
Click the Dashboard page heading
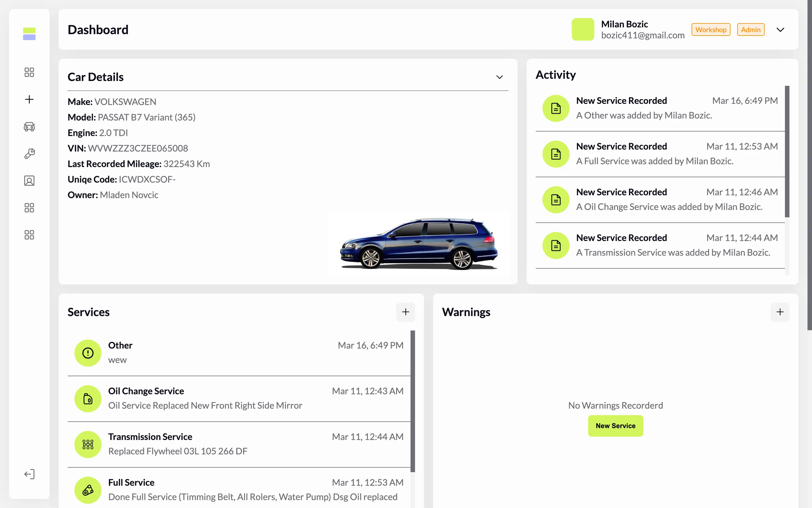98,30
